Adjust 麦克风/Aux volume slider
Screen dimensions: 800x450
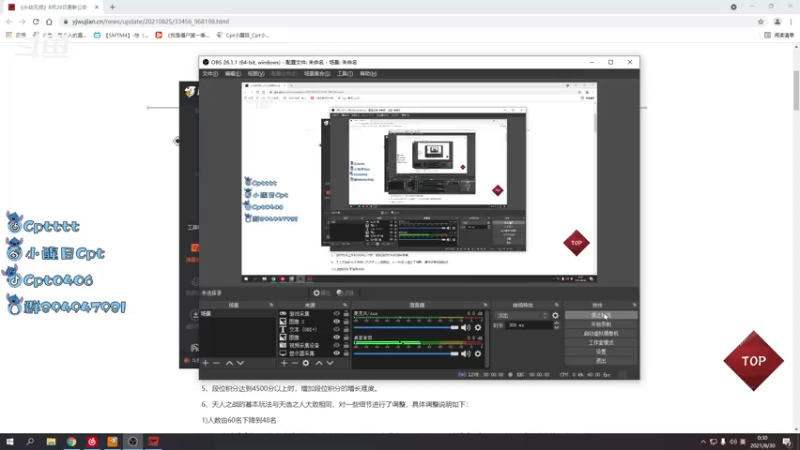point(406,328)
